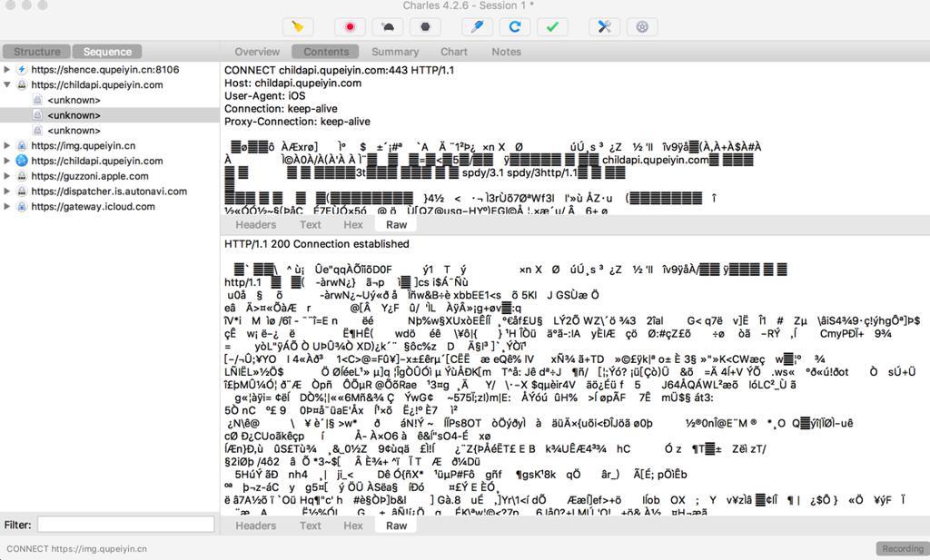Expand the dispatcher.is.autonavi.com host
This screenshot has height=560, width=930.
[x=7, y=191]
